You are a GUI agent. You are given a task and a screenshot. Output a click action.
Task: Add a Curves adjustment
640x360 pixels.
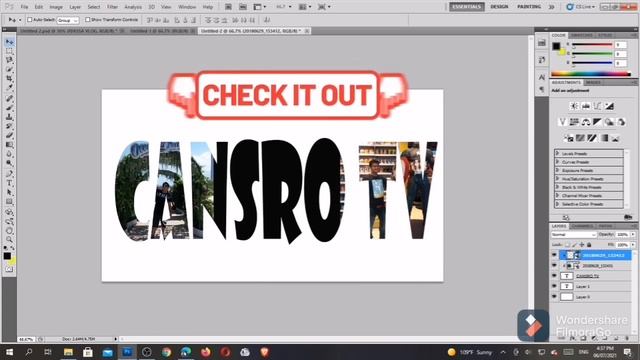click(x=598, y=106)
